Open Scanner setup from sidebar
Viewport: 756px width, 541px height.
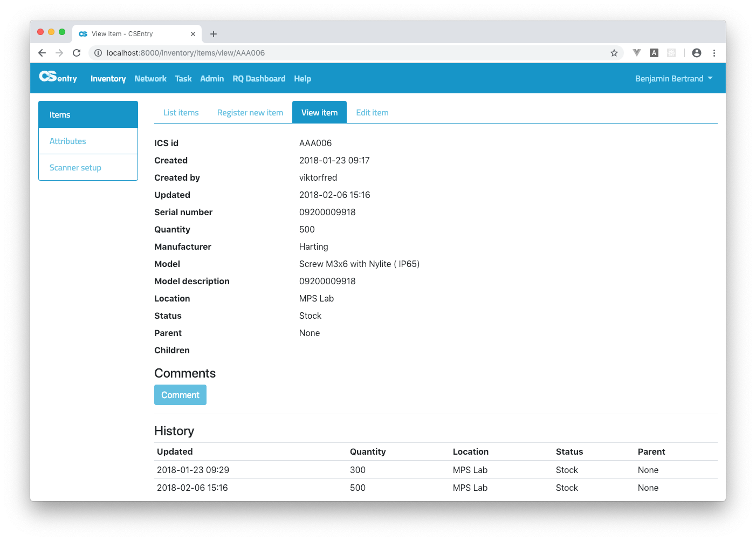tap(75, 168)
